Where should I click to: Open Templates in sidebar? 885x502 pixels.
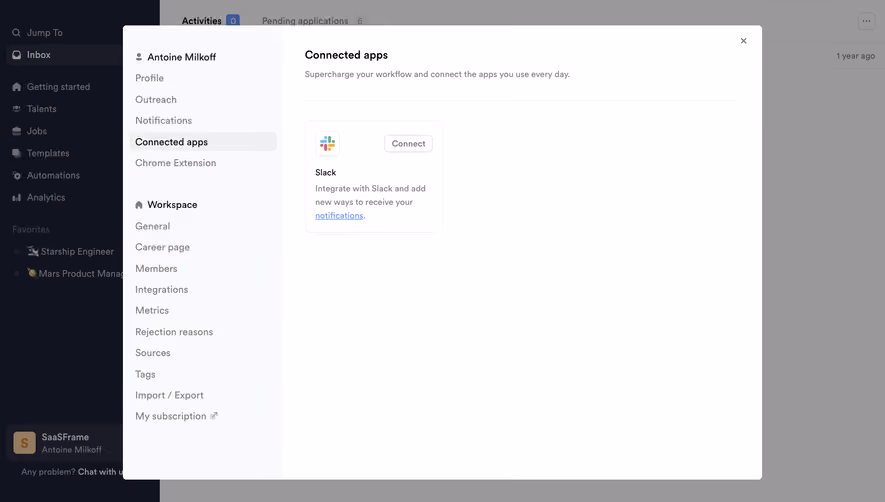[x=48, y=153]
